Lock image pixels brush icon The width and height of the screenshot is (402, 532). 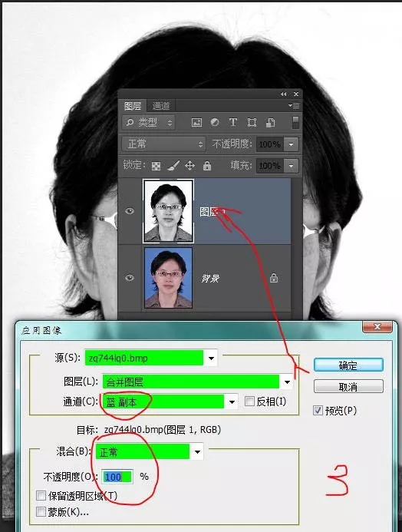pos(173,166)
